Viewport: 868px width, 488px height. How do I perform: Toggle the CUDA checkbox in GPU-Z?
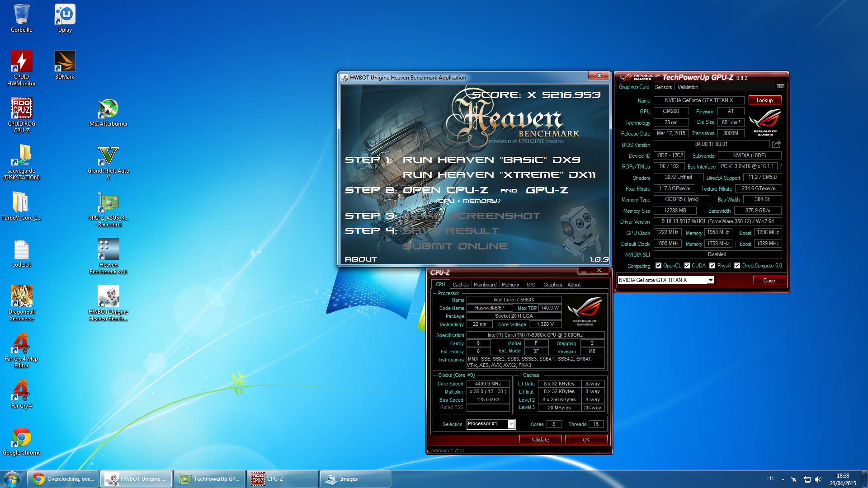(687, 266)
